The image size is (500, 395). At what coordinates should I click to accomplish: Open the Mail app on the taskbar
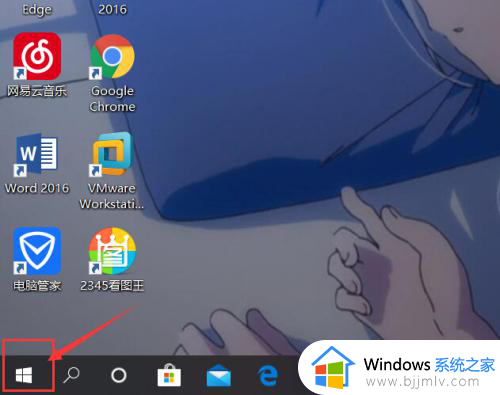point(219,376)
